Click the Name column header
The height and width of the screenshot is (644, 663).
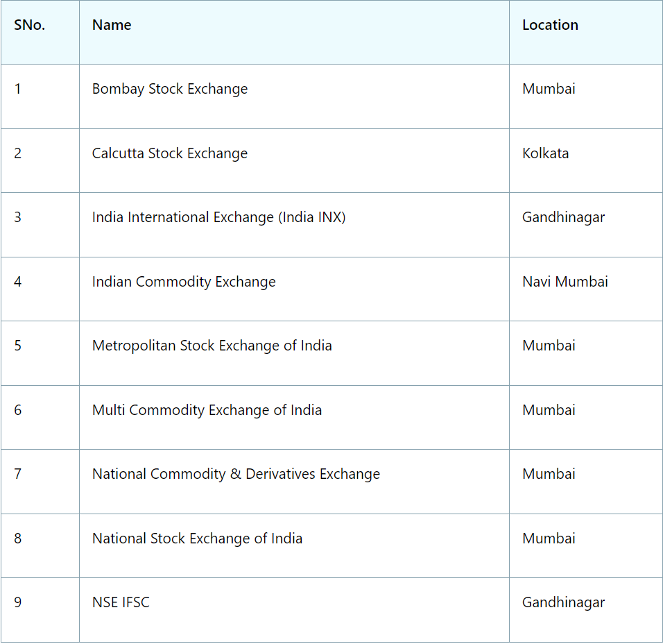point(111,25)
